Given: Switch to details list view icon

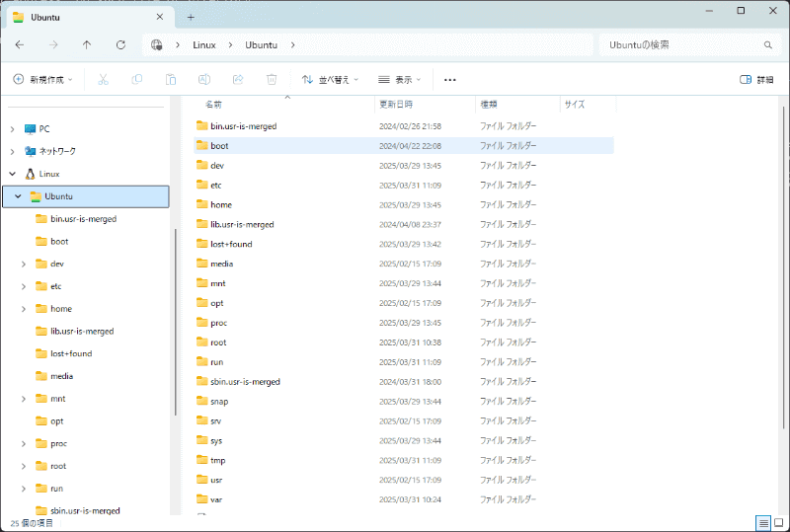Looking at the screenshot, I should (763, 523).
